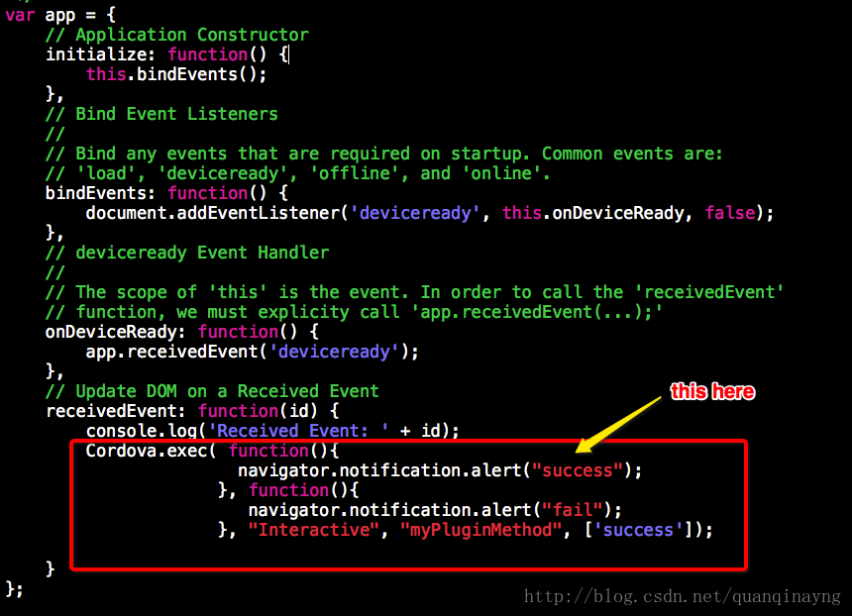This screenshot has height=616, width=852.
Task: Click the '// Update DOM on a Received Event' comment
Action: click(x=212, y=391)
